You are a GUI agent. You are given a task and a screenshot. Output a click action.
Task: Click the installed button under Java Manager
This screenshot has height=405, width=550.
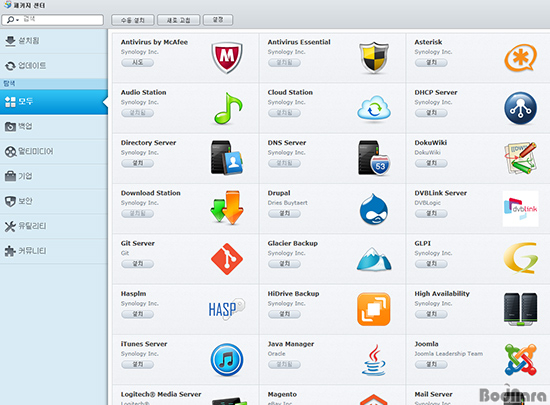click(x=284, y=365)
